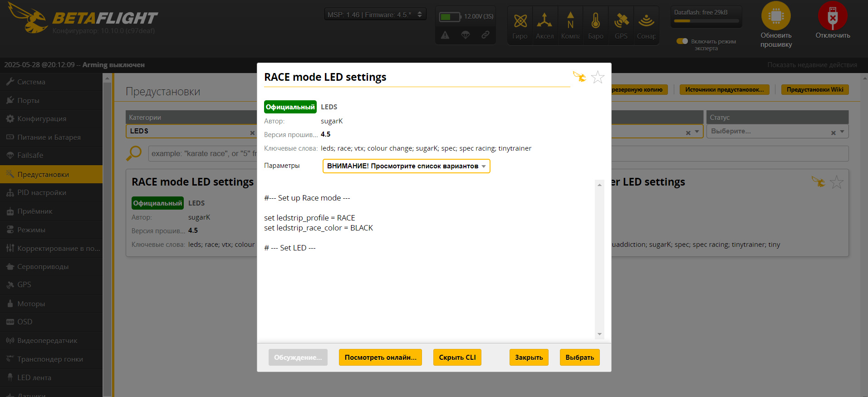Open the Failsafe tab
The image size is (868, 397).
pos(51,155)
